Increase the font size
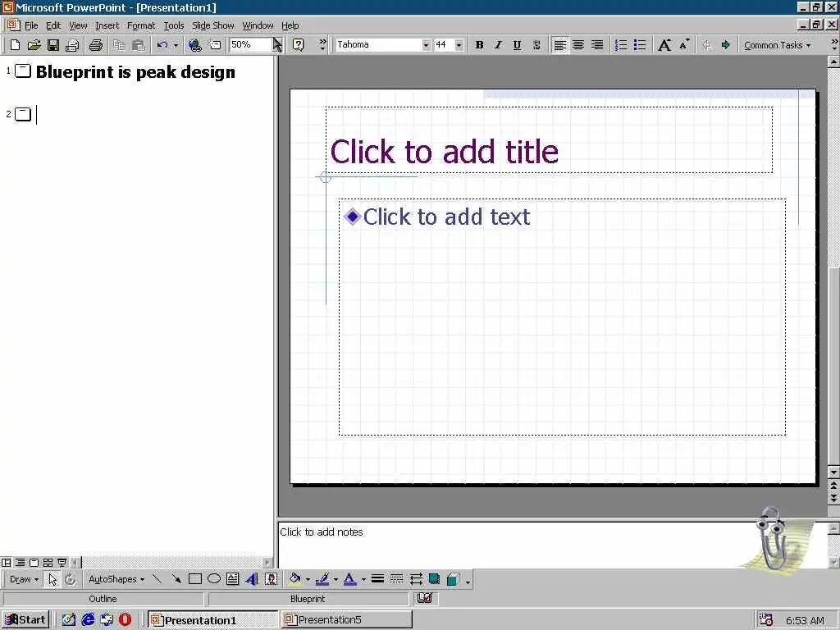The width and height of the screenshot is (840, 630). pyautogui.click(x=664, y=45)
